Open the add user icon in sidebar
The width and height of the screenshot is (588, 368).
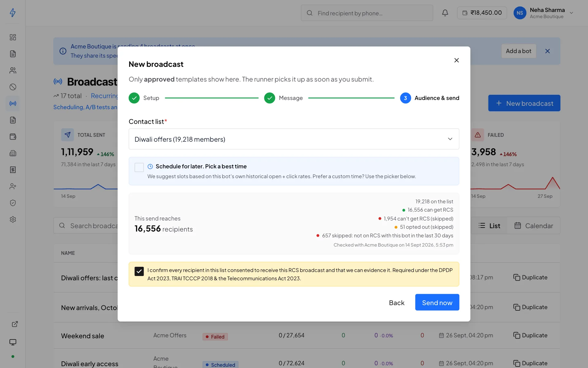[13, 186]
